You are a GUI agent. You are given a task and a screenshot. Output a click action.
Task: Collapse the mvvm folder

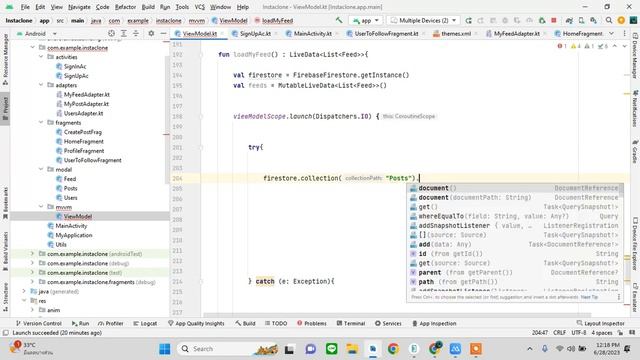[41, 207]
